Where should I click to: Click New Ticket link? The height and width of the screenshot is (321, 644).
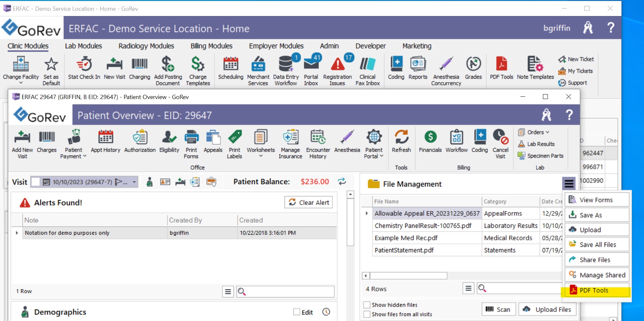coord(576,59)
